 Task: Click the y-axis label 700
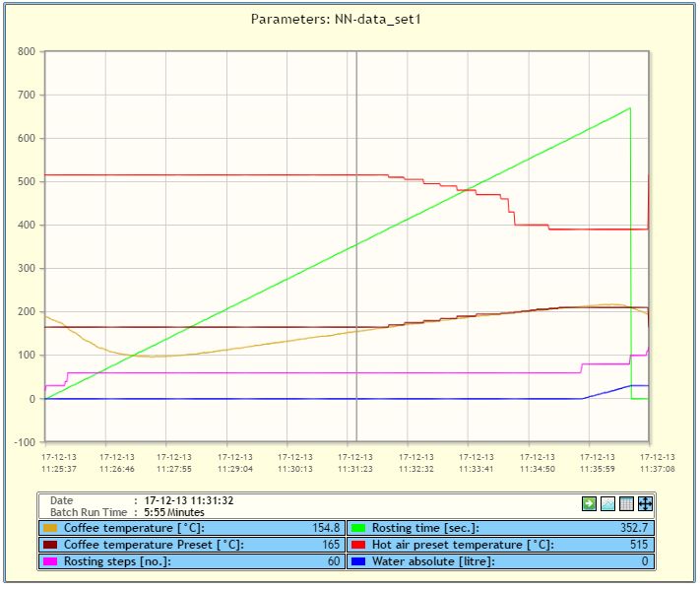tap(27, 95)
